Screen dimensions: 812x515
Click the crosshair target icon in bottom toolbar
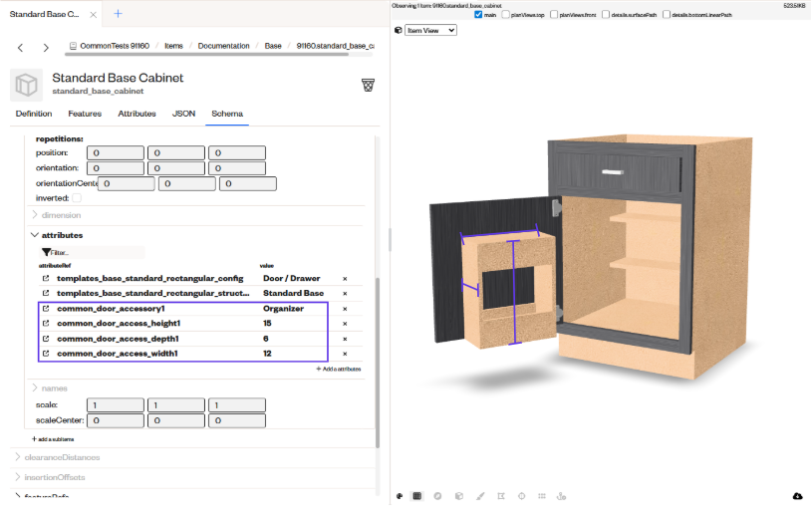click(x=521, y=496)
